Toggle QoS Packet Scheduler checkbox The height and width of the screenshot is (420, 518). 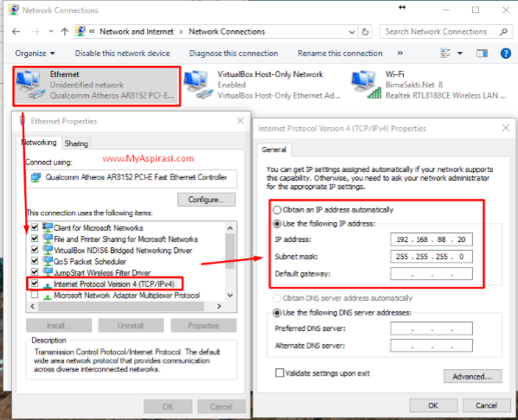35,261
